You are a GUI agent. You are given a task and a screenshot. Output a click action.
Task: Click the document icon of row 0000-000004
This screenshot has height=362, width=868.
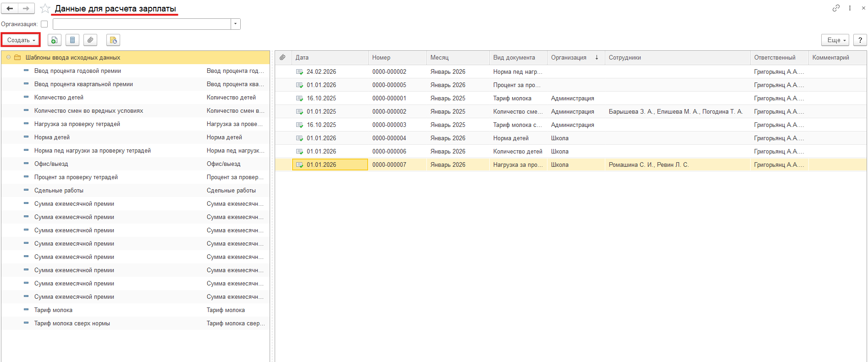pos(299,138)
